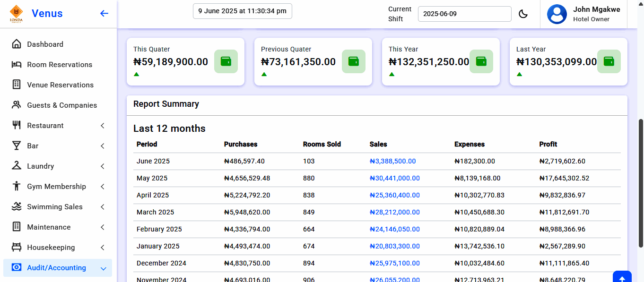Click the page vertical scrollbar

641,182
